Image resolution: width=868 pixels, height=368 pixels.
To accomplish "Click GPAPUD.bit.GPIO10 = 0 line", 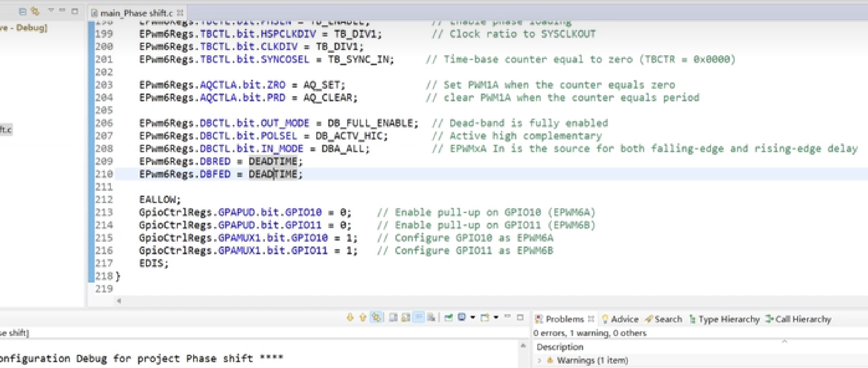I will coord(245,212).
